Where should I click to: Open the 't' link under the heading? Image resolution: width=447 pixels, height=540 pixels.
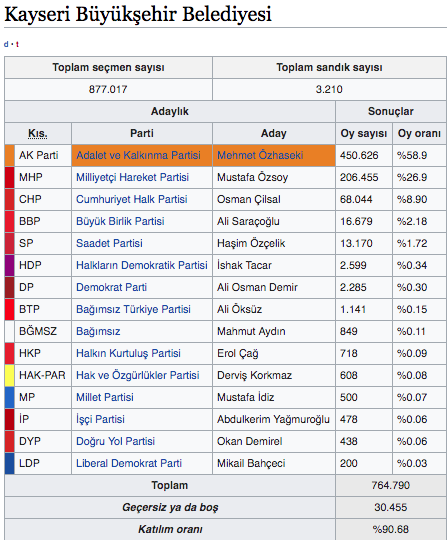(x=17, y=44)
